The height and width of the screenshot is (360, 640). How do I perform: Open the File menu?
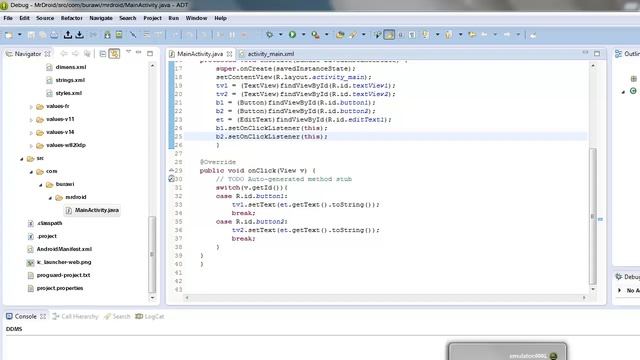tap(8, 18)
